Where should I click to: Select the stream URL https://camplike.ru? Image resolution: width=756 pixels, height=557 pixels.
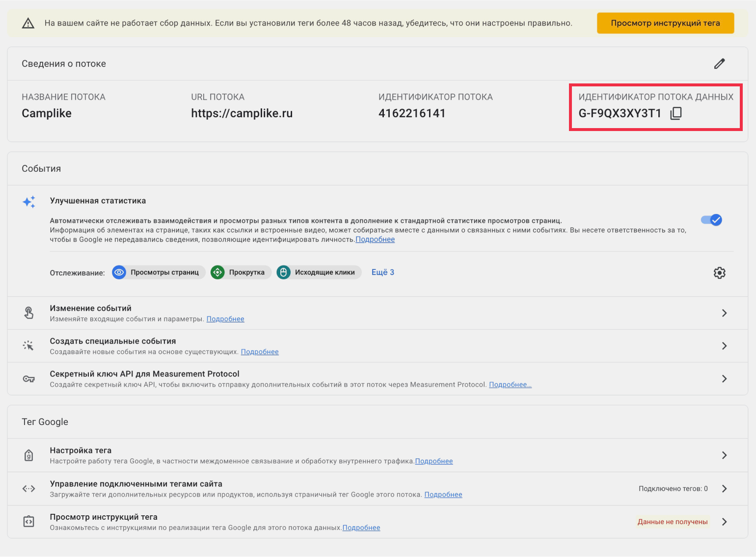(x=242, y=113)
